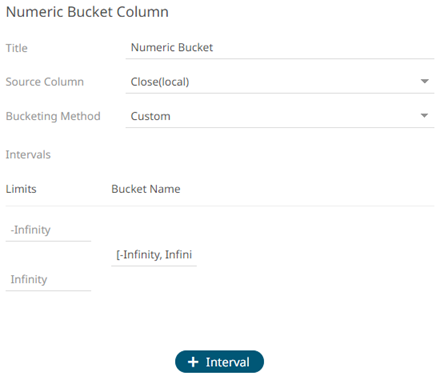The height and width of the screenshot is (380, 436).
Task: Click the Intervals section label
Action: [x=28, y=155]
